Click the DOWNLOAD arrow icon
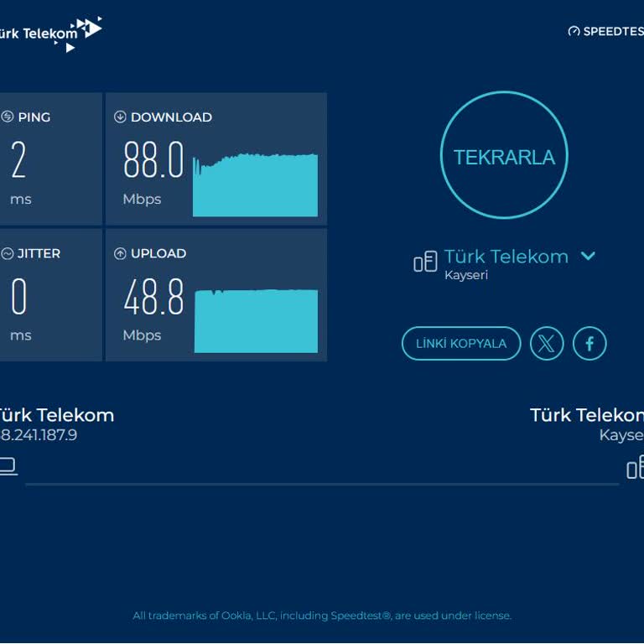The image size is (644, 644). 120,117
